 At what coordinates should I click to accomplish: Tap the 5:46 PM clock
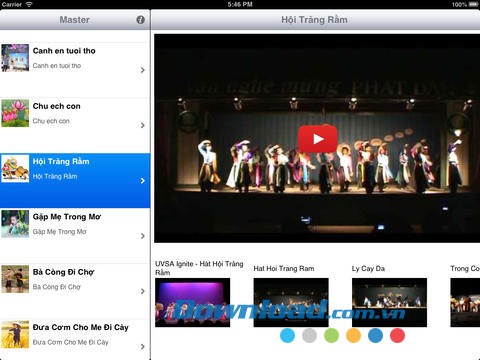pos(240,4)
